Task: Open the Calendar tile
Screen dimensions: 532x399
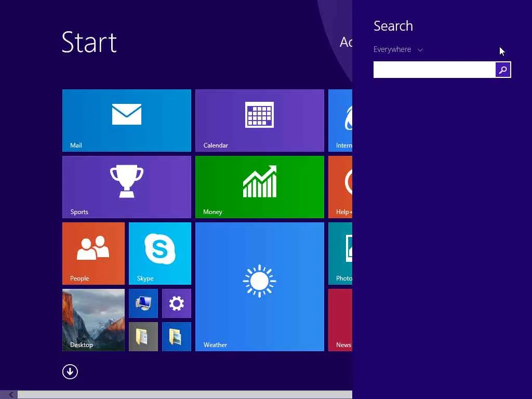Action: [260, 121]
